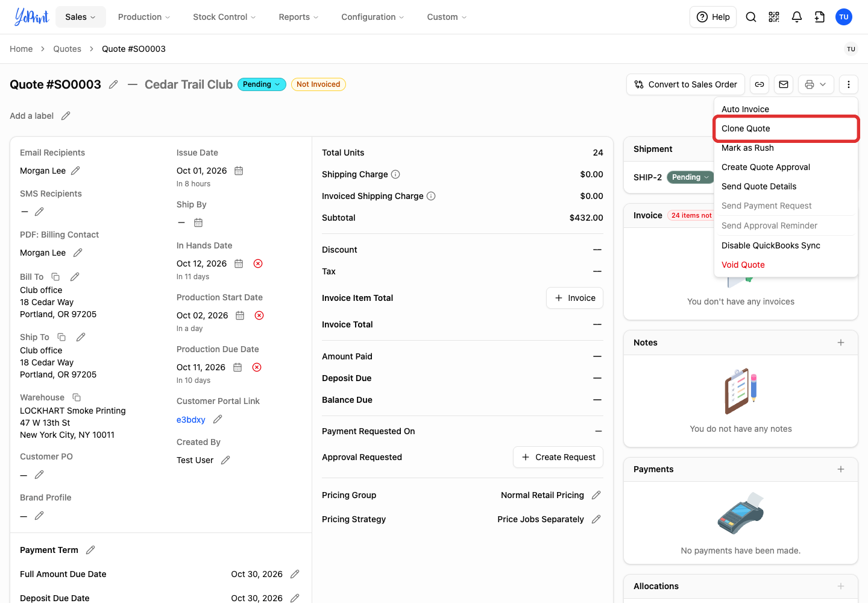Select Clone Quote from the menu

tap(786, 128)
